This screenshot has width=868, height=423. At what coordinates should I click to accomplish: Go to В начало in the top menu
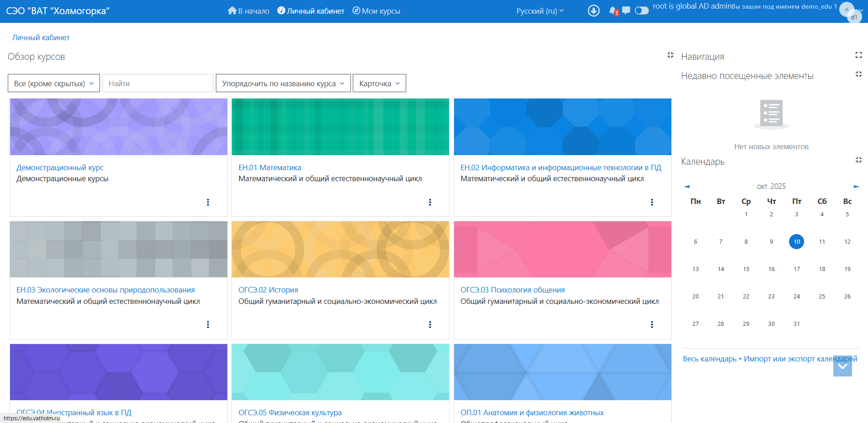(249, 11)
